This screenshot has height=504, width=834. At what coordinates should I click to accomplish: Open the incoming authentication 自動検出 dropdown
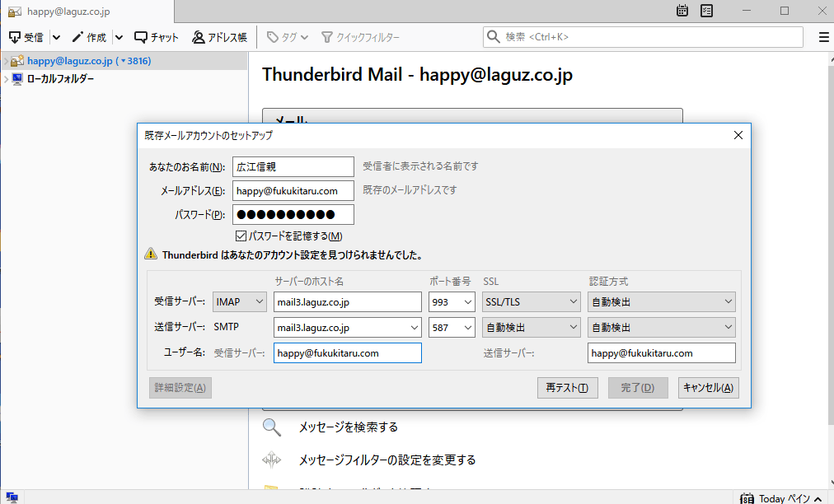click(x=662, y=301)
